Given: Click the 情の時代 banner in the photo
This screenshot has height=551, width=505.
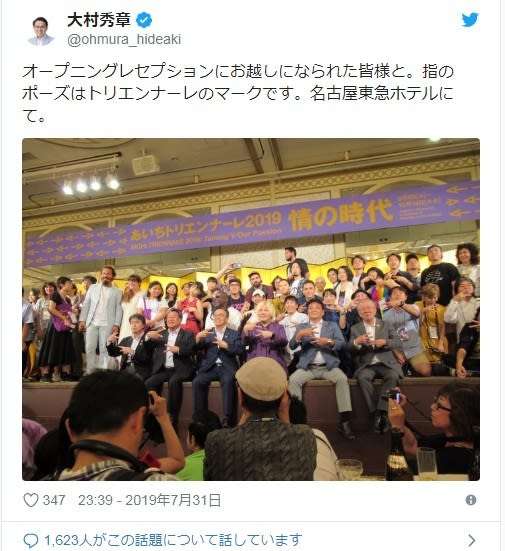Looking at the screenshot, I should click(340, 214).
